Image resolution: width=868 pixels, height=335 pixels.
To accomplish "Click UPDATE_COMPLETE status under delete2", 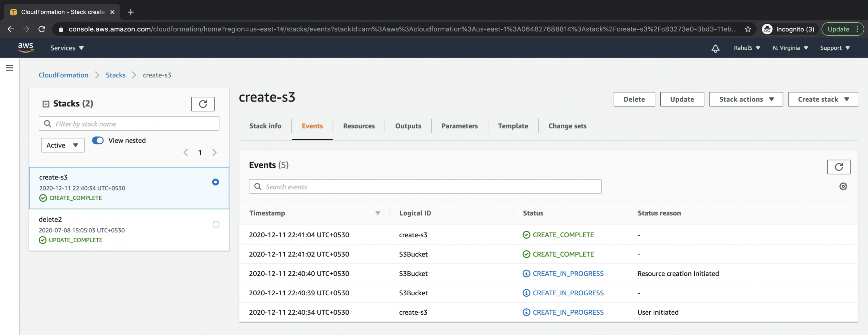I will (x=71, y=240).
